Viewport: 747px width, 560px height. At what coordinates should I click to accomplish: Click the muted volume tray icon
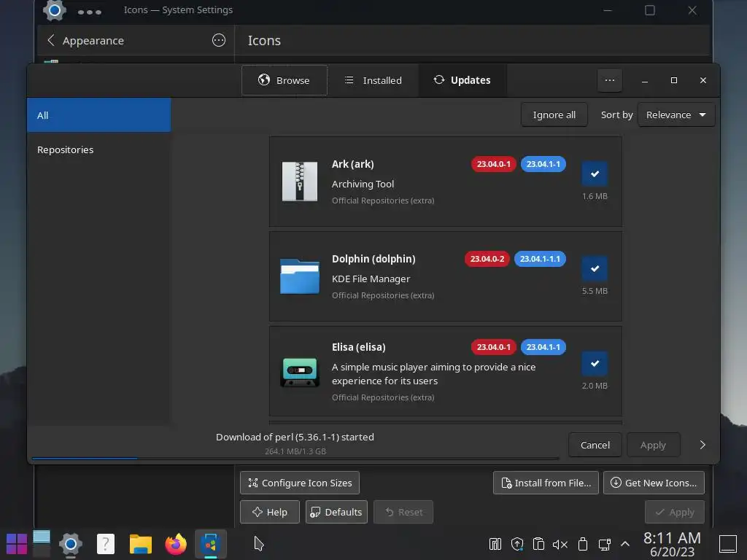[560, 544]
